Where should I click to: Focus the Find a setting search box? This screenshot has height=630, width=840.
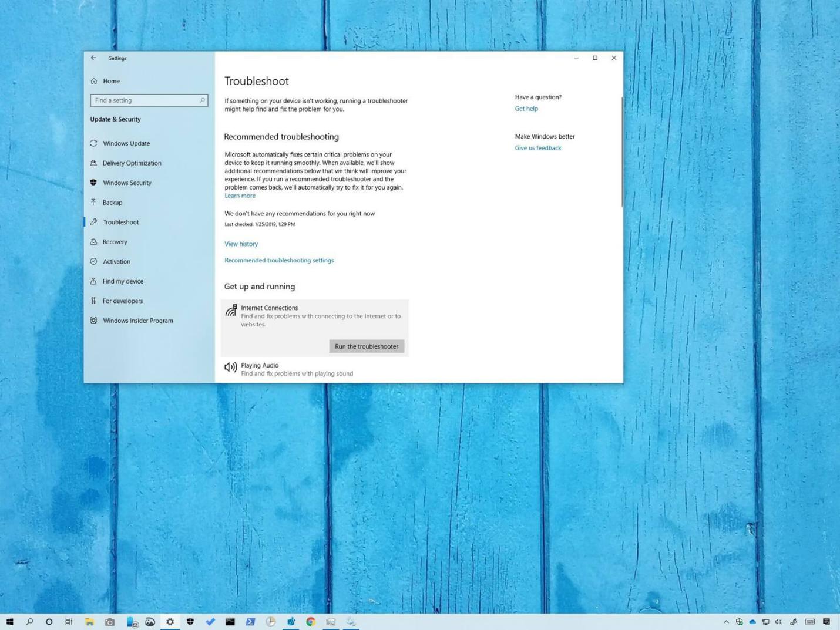[149, 100]
